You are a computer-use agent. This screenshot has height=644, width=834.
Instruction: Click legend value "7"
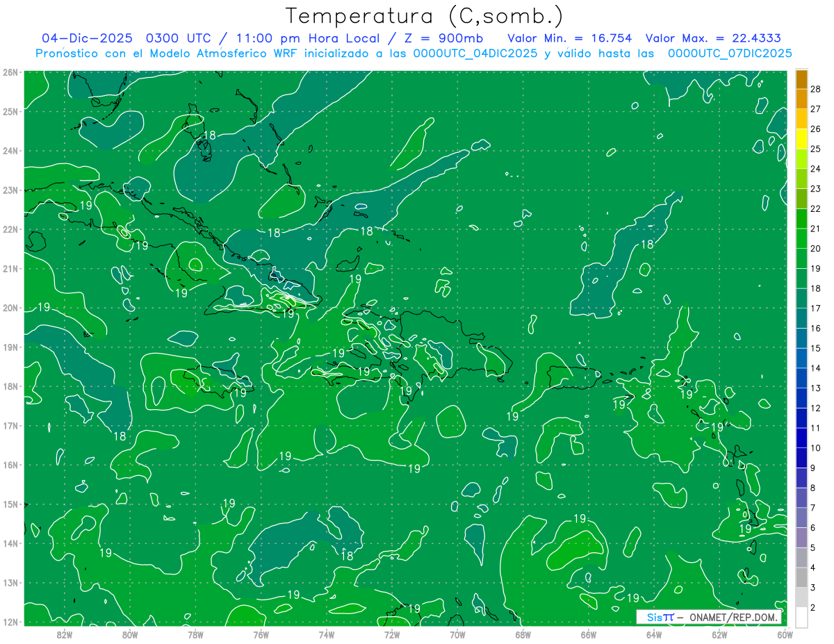(813, 509)
